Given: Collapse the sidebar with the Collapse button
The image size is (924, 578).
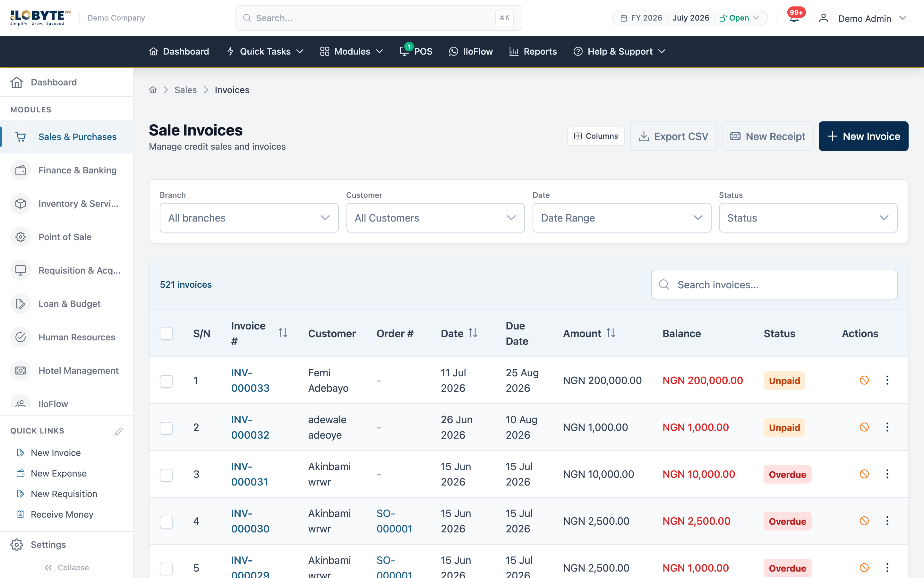Looking at the screenshot, I should pyautogui.click(x=66, y=567).
